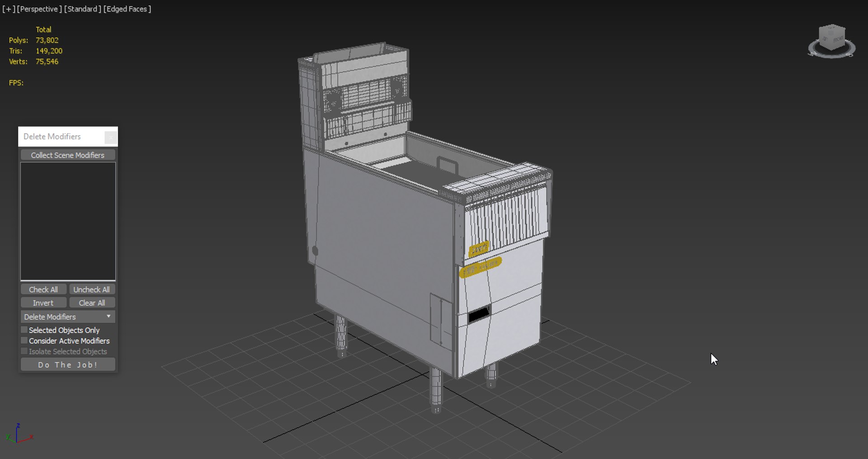Click the Invert button
The width and height of the screenshot is (868, 459).
pos(43,303)
